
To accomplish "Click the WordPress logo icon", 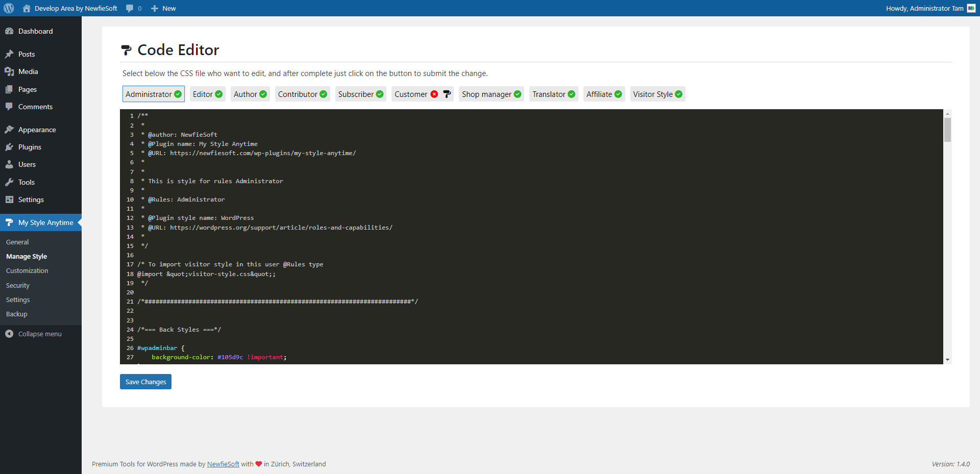I will [x=9, y=8].
